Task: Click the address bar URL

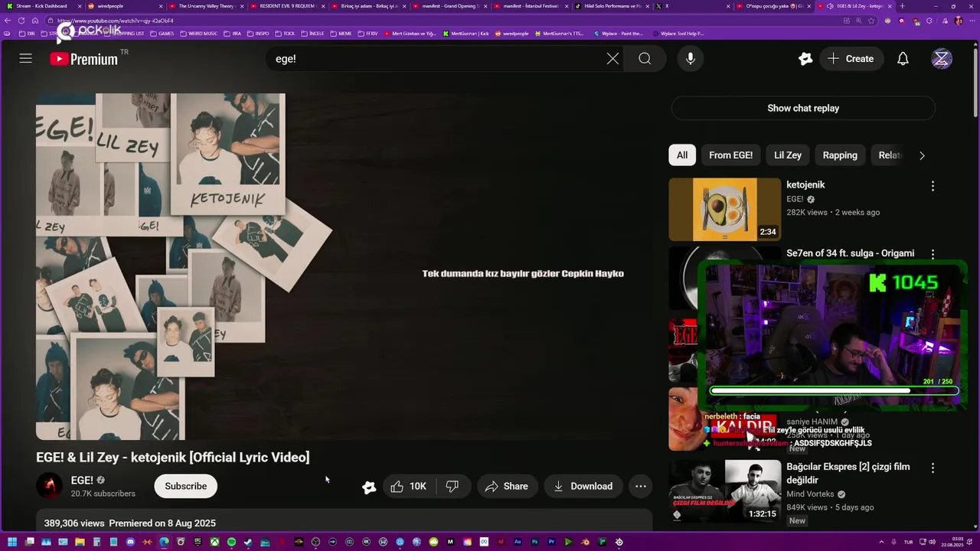Action: (115, 21)
